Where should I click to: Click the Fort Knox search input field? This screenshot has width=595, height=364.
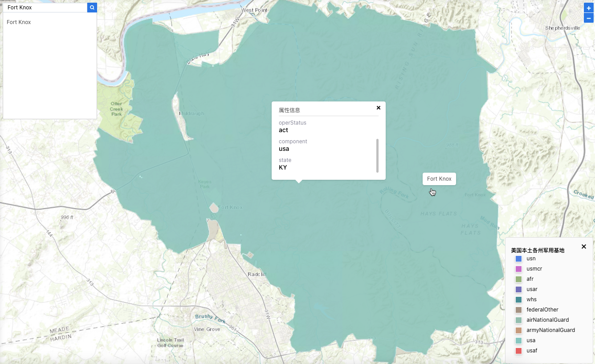tap(45, 8)
